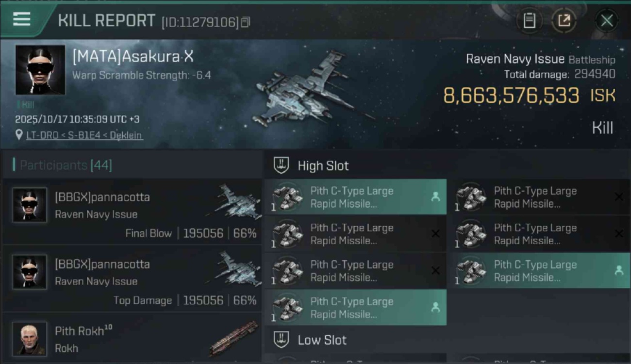Copy the kill report ID icon

[x=246, y=22]
